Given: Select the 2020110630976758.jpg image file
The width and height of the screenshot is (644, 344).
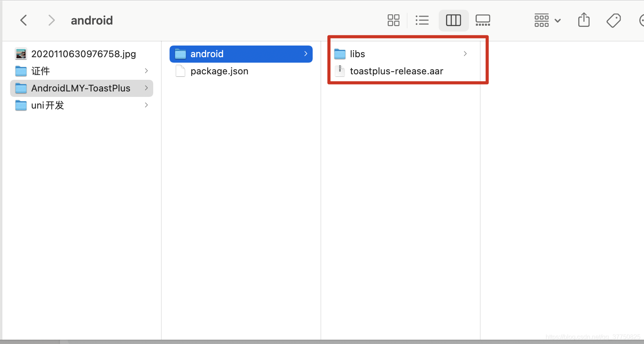Looking at the screenshot, I should (x=82, y=54).
